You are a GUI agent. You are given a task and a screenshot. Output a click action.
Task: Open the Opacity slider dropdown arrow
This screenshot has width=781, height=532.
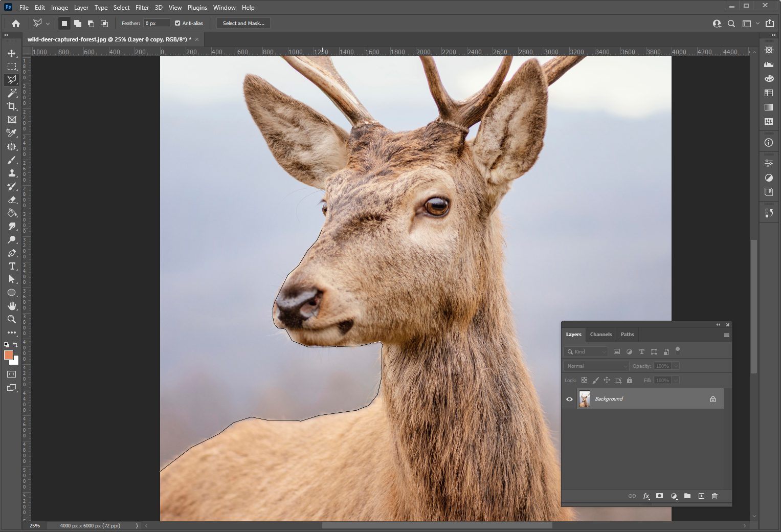click(x=676, y=366)
